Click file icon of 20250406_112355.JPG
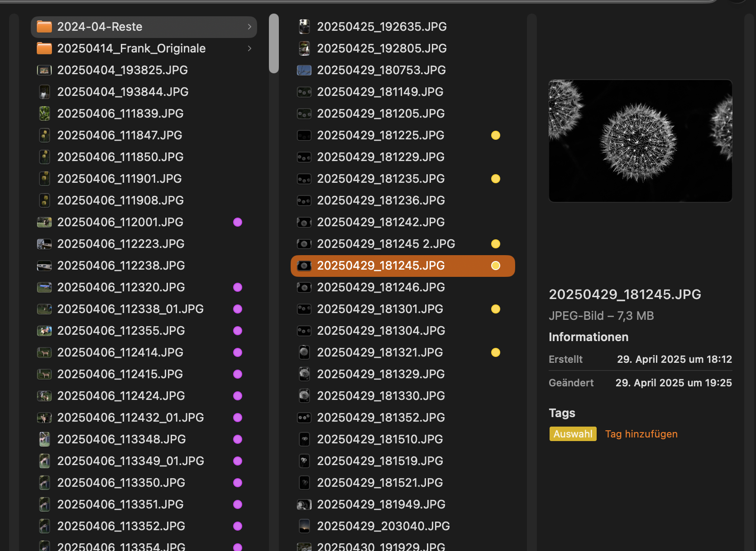The image size is (756, 551). [44, 331]
